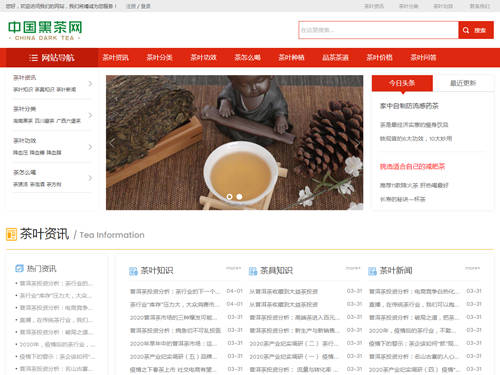
Task: Focus the site search input field
Action: click(x=378, y=30)
